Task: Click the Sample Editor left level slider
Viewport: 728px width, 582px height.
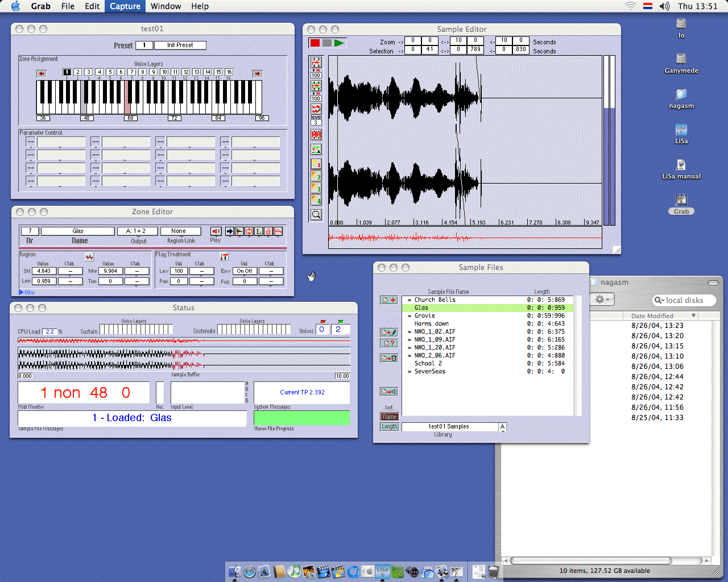Action: pos(606,139)
